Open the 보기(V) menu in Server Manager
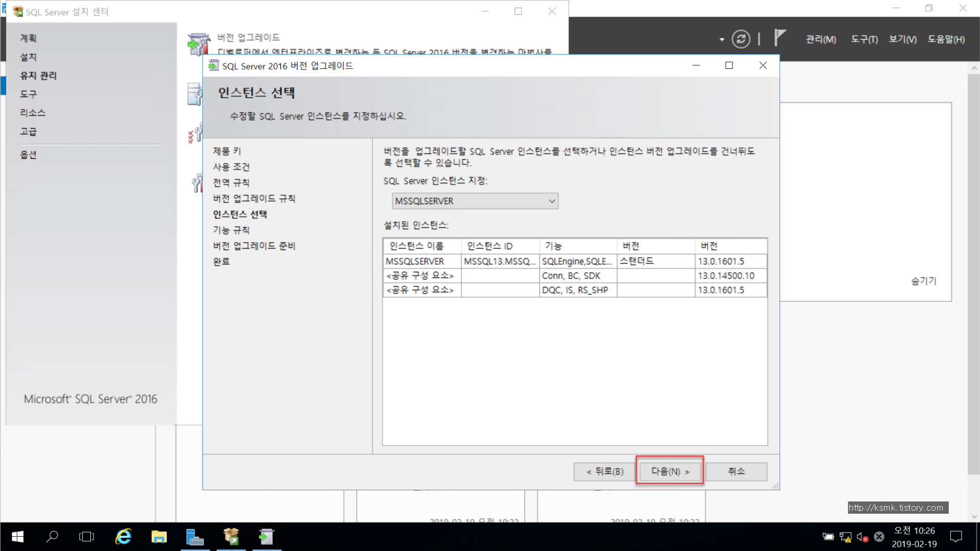 coord(902,39)
